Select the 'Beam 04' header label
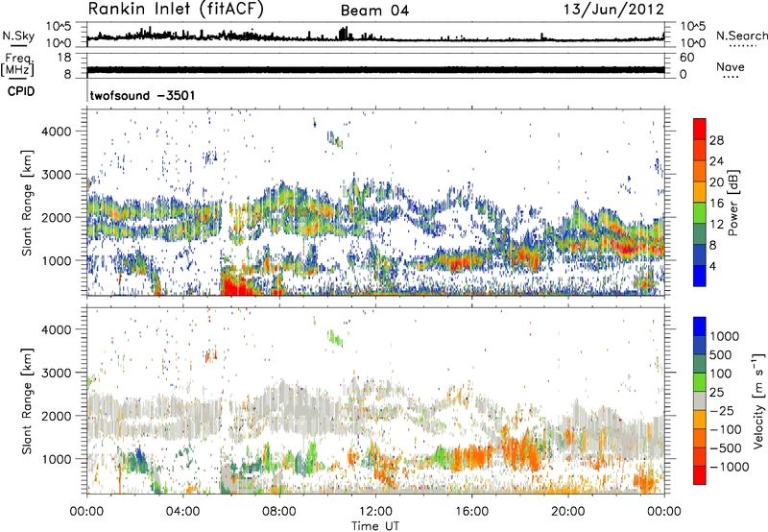The width and height of the screenshot is (768, 532). click(x=374, y=11)
